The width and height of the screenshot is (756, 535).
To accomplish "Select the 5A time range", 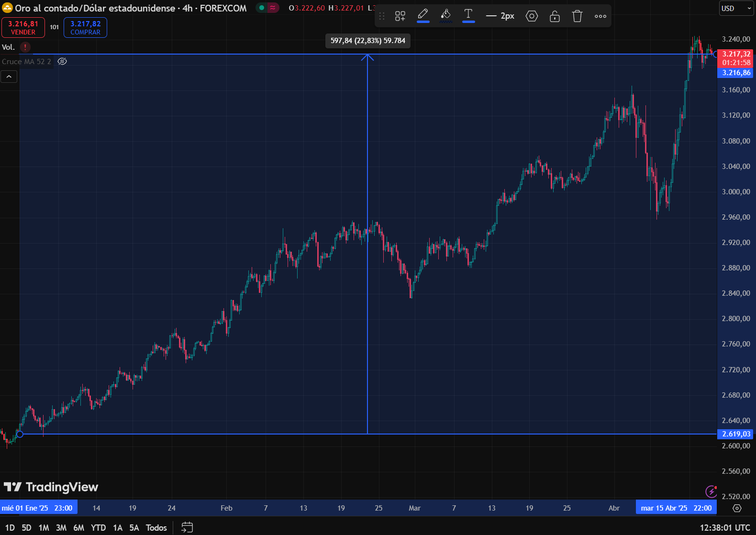I will click(134, 527).
